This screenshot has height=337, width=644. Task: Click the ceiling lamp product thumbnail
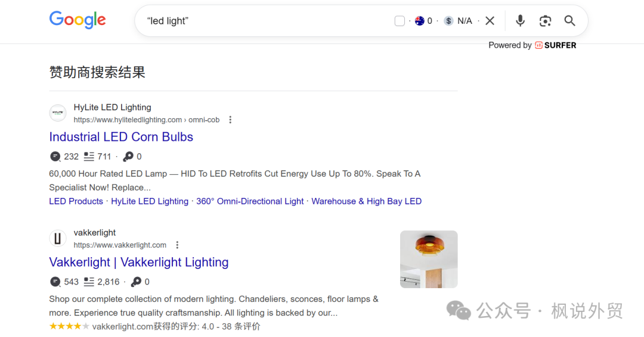[429, 259]
